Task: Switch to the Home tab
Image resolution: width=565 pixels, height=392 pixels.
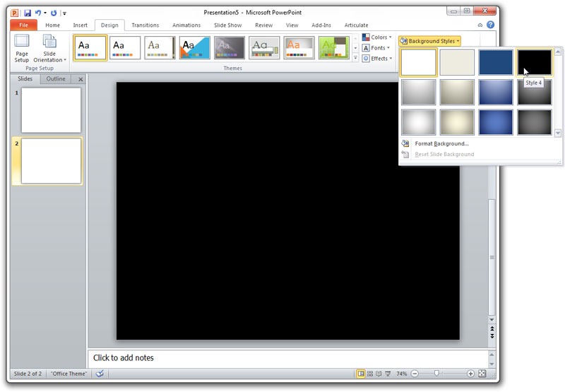Action: [52, 25]
